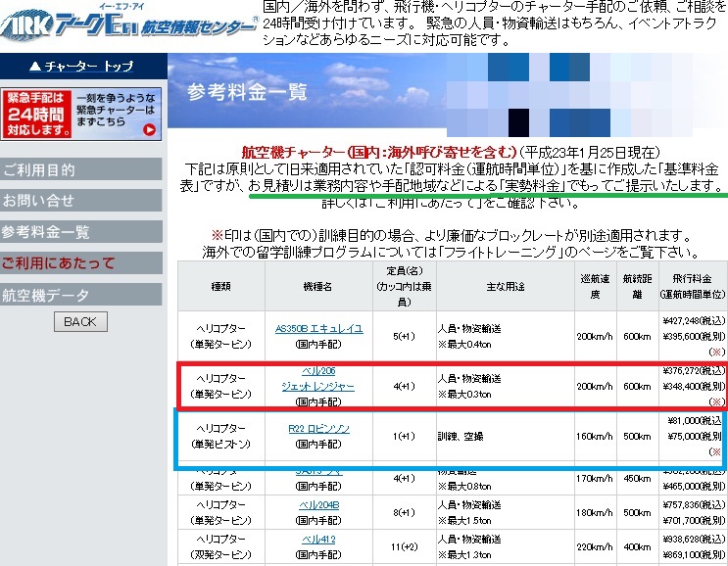Click the ¥465,000(税別) price

(694, 487)
